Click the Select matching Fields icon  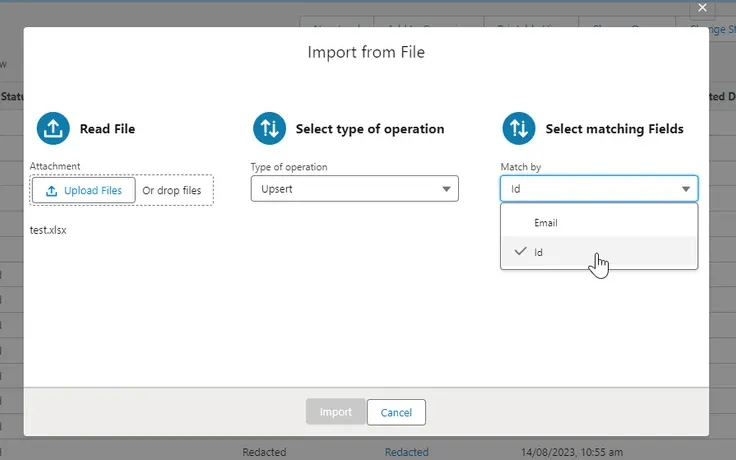point(519,128)
